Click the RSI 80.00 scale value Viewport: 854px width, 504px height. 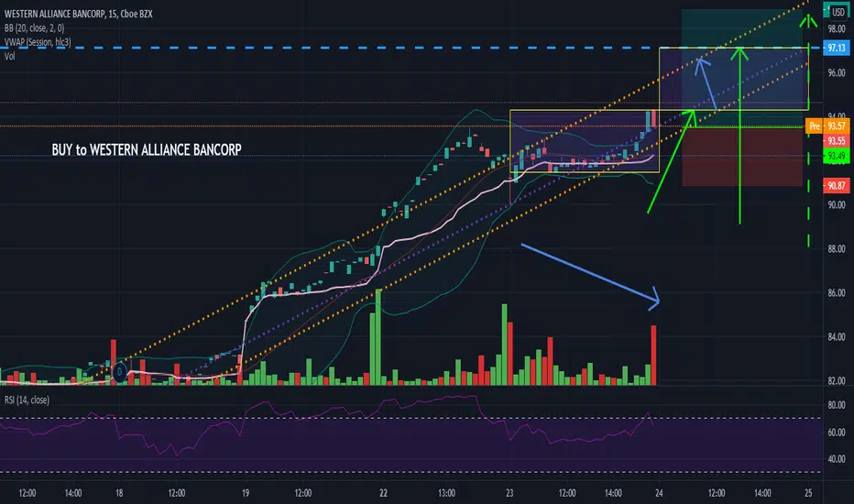[837, 405]
